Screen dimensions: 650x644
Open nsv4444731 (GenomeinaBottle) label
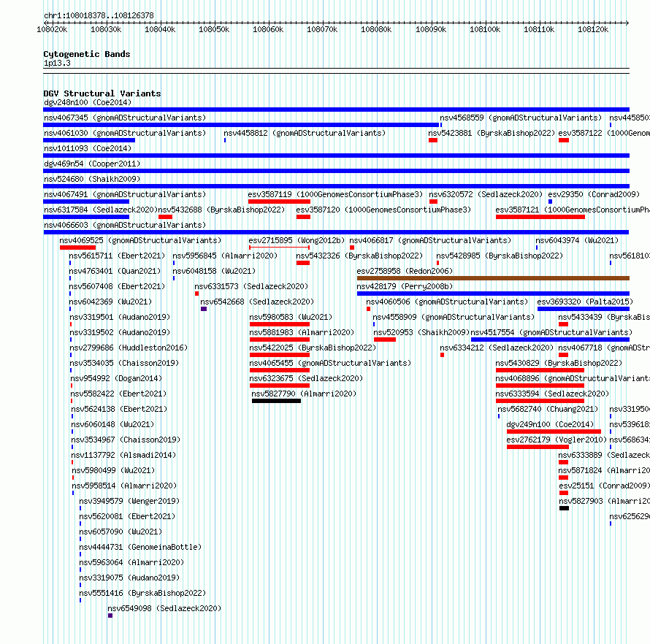click(140, 547)
